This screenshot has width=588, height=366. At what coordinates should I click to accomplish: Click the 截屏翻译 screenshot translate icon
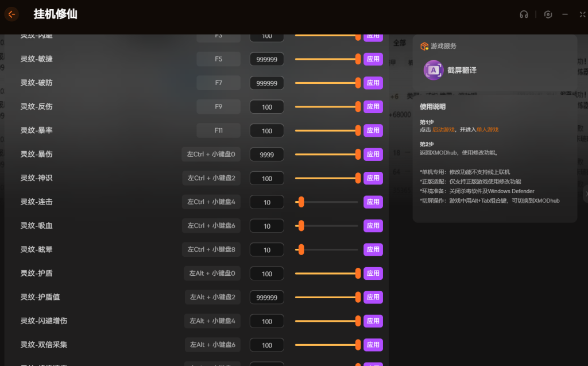434,70
